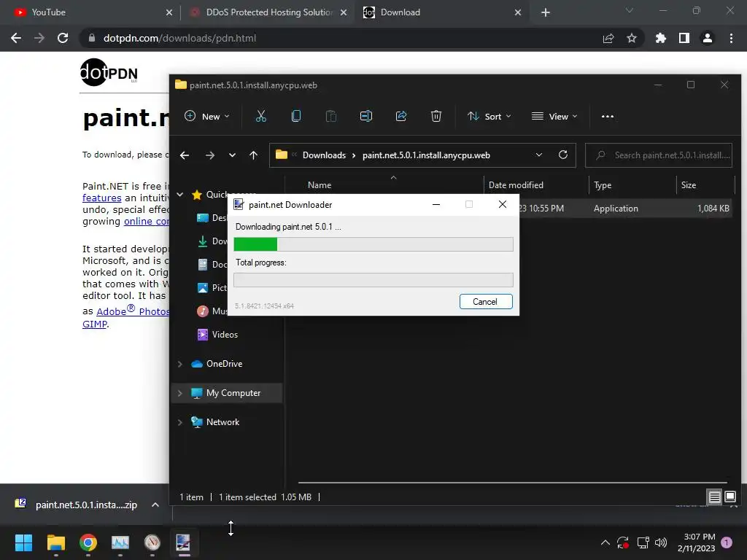This screenshot has height=560, width=747.
Task: Click the Total progress bar
Action: [x=373, y=280]
